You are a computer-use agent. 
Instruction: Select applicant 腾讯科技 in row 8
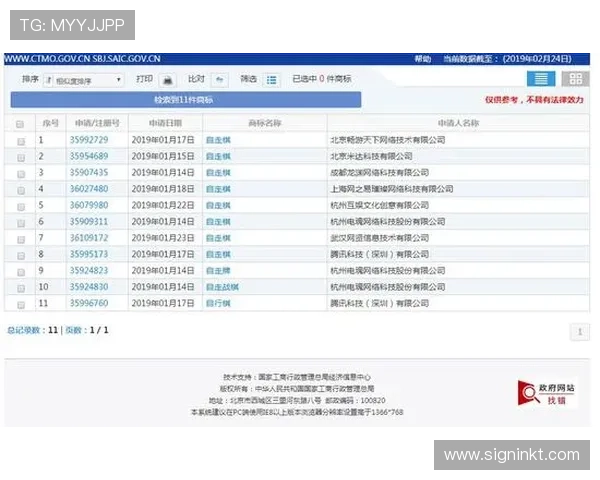tap(380, 254)
